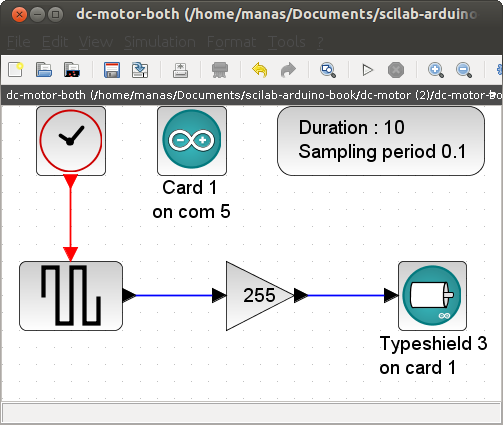Open the Format menu
The height and width of the screenshot is (425, 503).
click(231, 42)
